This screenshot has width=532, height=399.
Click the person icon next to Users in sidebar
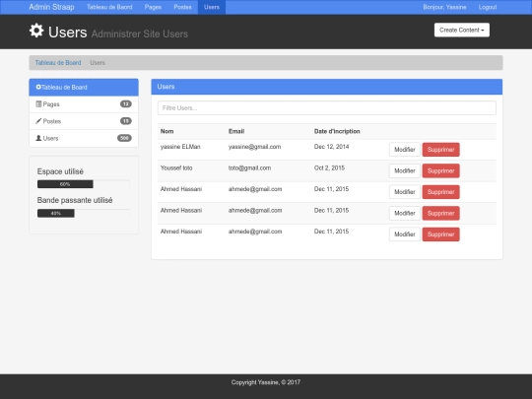(x=38, y=138)
